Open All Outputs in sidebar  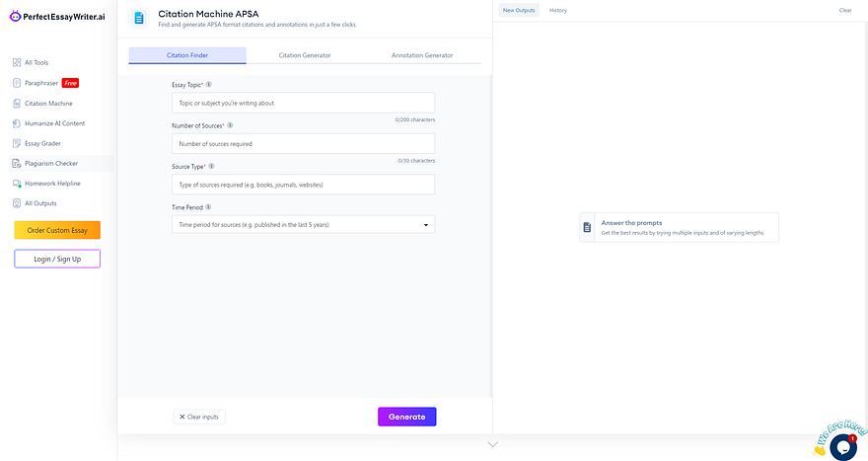pyautogui.click(x=40, y=203)
